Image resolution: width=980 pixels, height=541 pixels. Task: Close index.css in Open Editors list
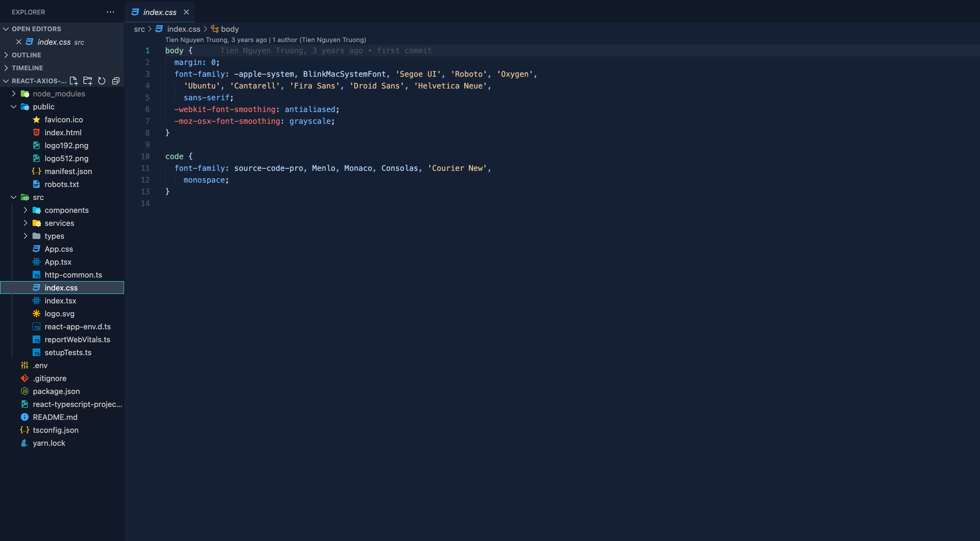[x=19, y=42]
